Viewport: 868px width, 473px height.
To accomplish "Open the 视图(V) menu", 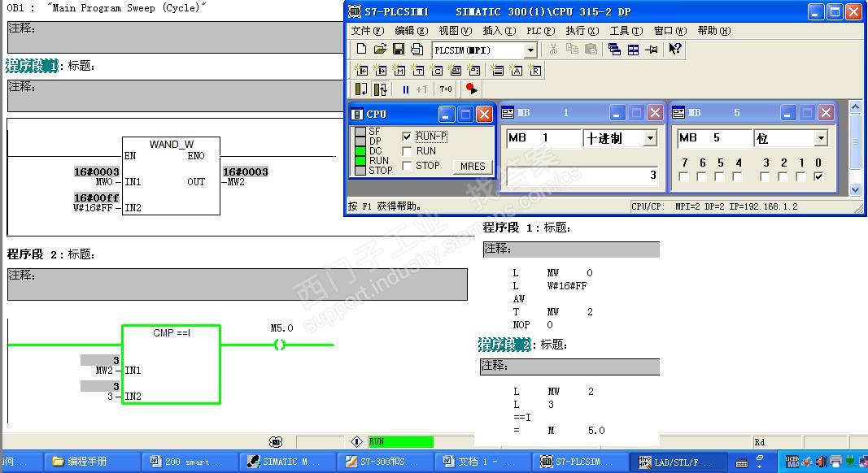I will coord(455,31).
